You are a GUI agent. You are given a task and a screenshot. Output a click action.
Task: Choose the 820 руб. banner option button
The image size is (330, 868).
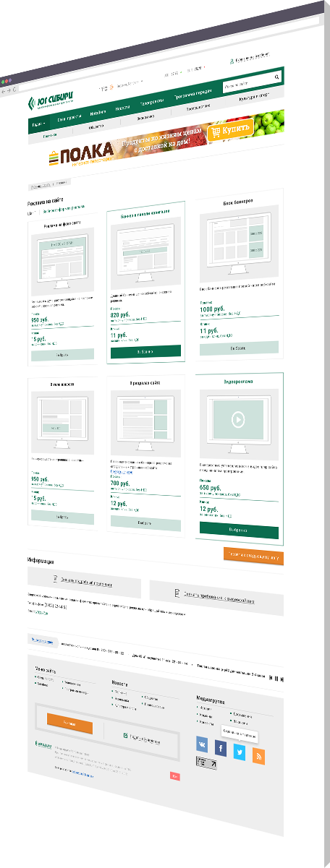(x=145, y=351)
